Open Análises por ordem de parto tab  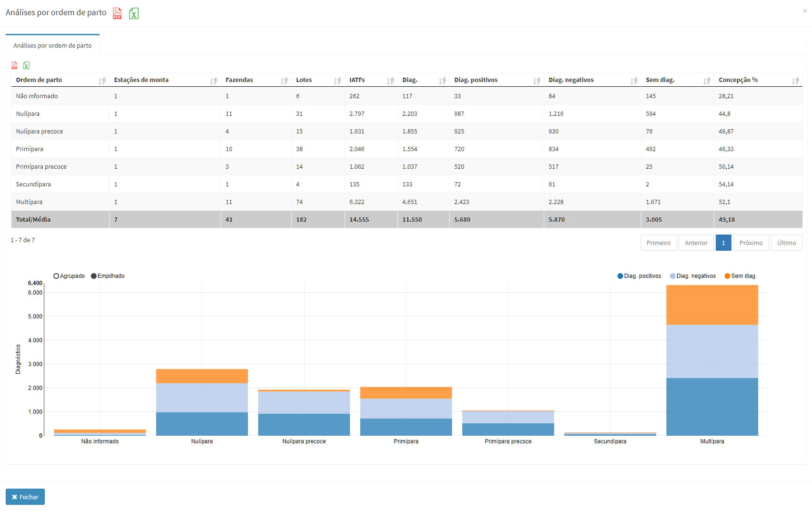52,45
